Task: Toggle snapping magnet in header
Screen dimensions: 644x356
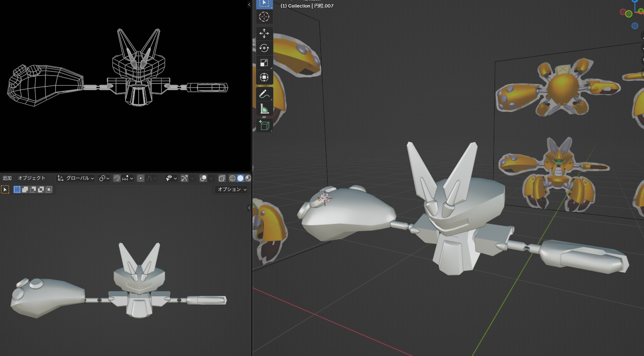Action: pos(117,178)
